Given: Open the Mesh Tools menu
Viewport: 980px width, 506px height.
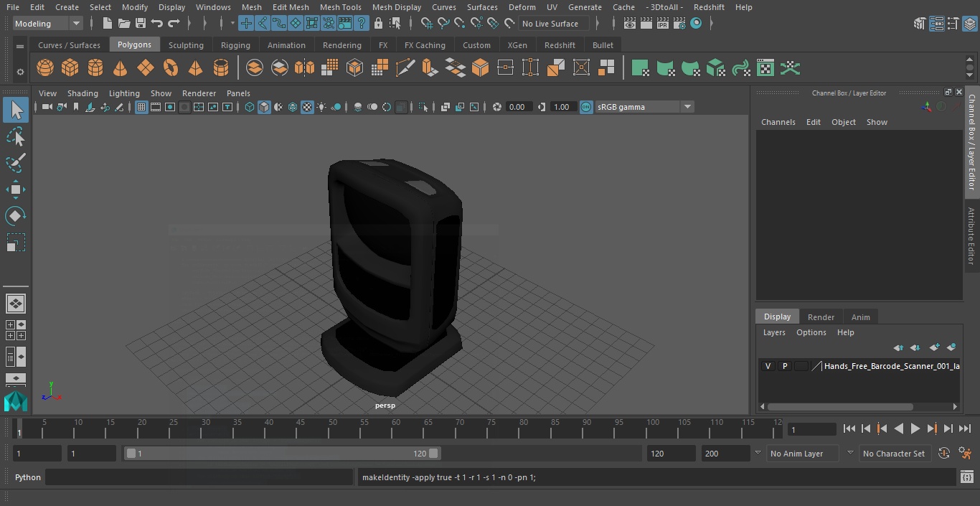Looking at the screenshot, I should pos(340,7).
